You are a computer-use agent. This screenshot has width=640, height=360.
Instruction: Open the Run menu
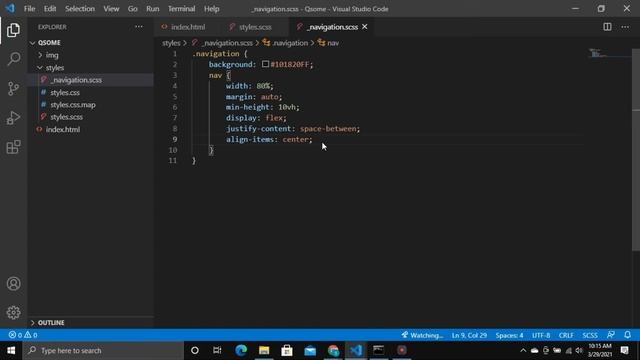153,9
